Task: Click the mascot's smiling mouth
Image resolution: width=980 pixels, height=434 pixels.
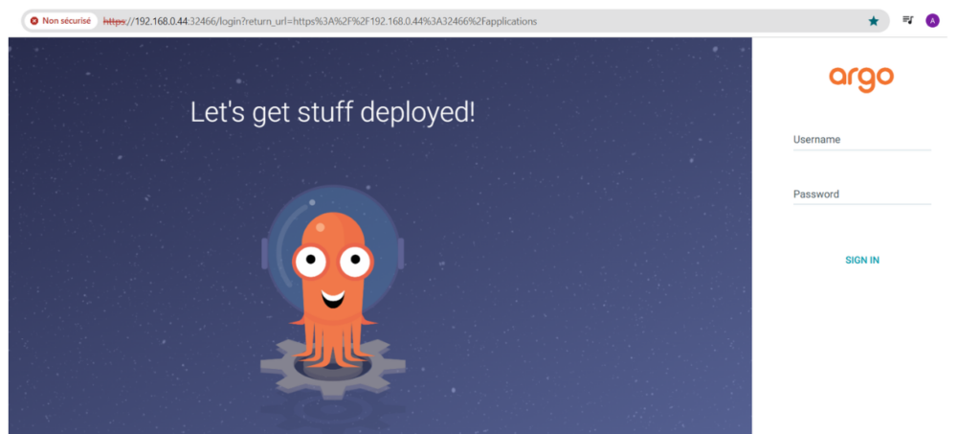Action: [x=332, y=294]
